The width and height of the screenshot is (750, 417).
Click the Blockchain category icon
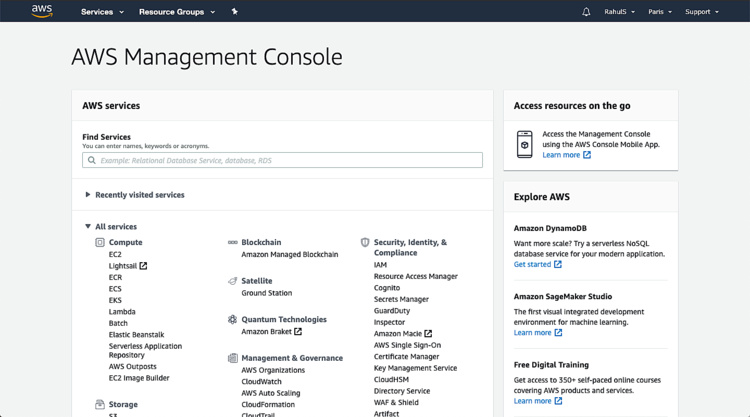(232, 242)
